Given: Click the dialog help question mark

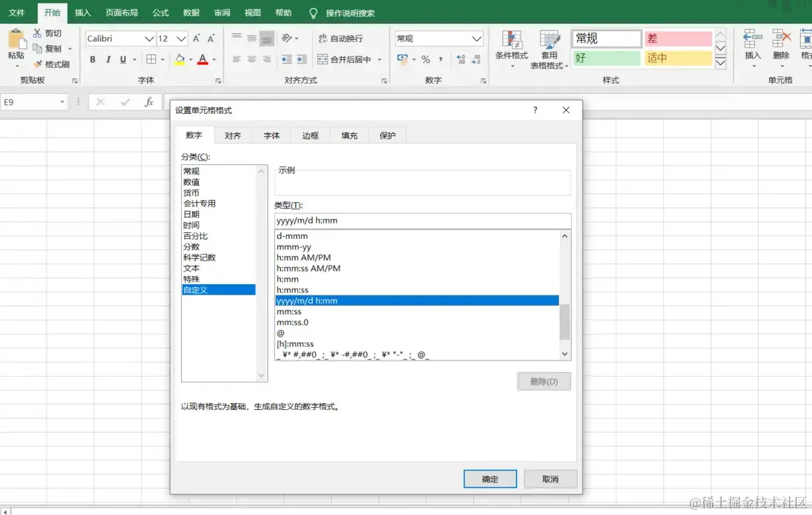Looking at the screenshot, I should (x=535, y=110).
